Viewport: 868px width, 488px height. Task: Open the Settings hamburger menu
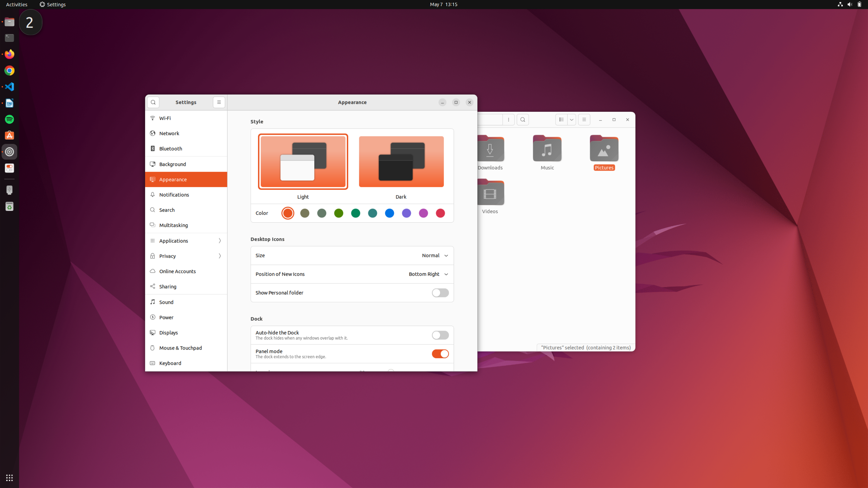(x=219, y=102)
